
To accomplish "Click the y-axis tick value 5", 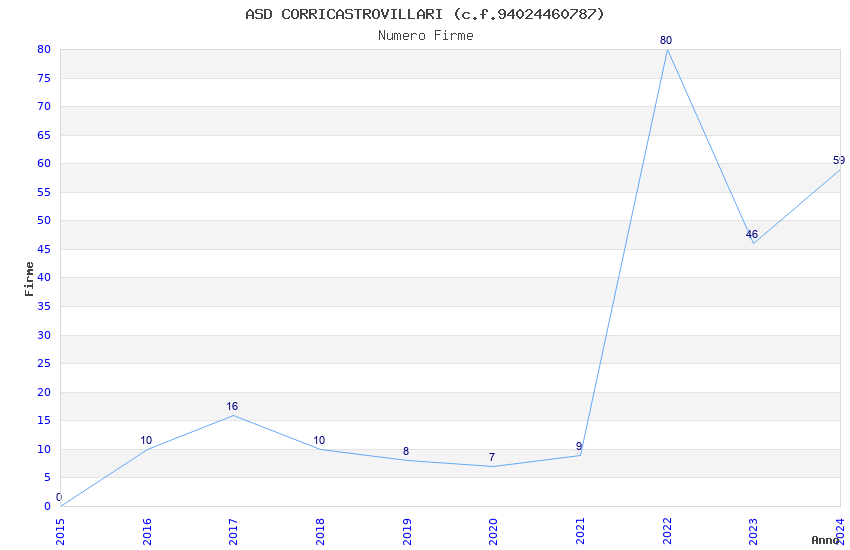I will (x=47, y=477).
